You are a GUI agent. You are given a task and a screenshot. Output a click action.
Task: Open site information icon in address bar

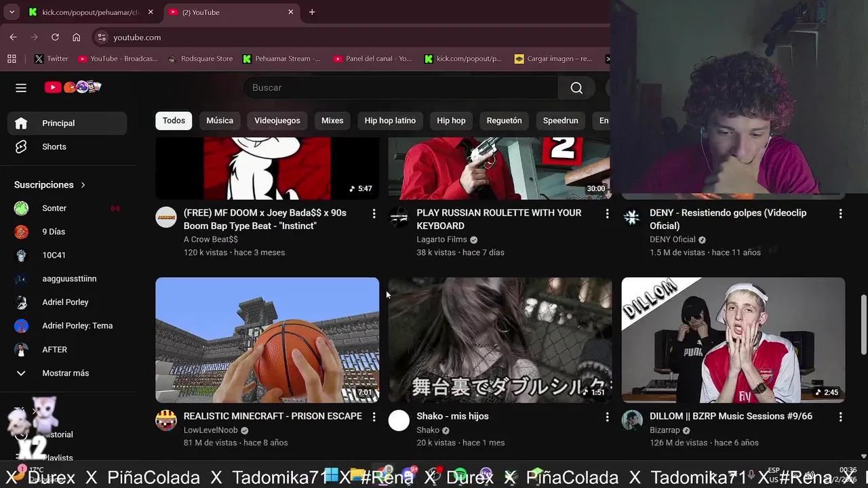[101, 37]
